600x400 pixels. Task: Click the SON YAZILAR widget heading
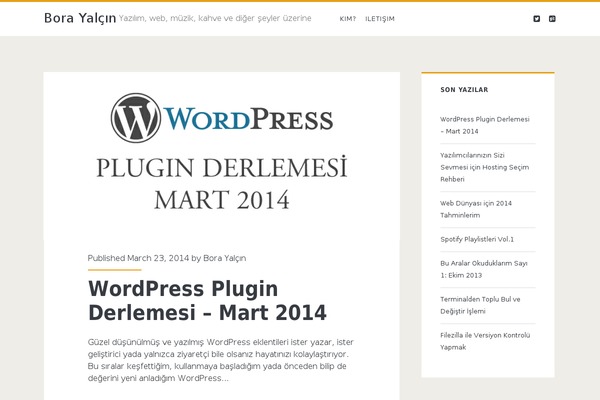tap(464, 90)
